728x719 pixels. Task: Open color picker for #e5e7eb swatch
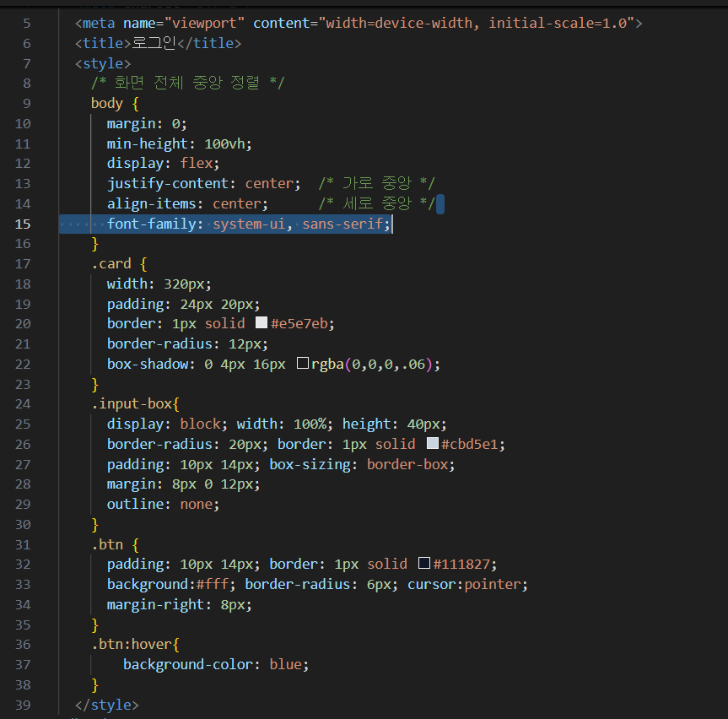coord(262,323)
